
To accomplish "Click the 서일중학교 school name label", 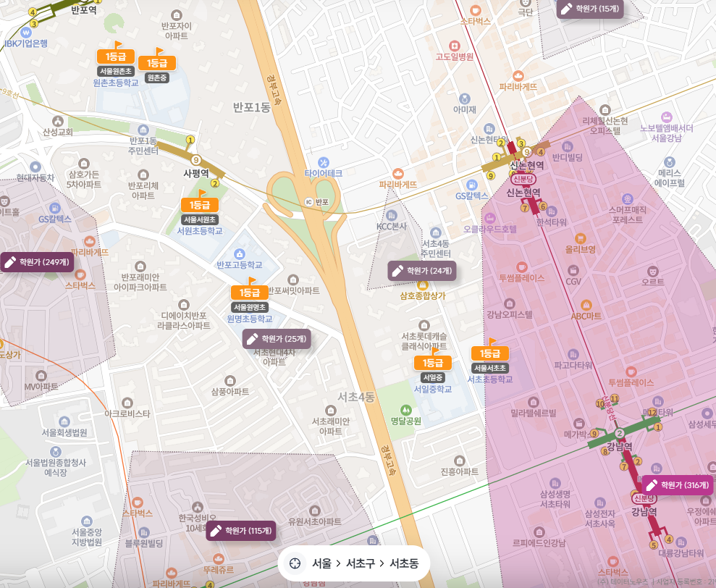I will point(433,390).
